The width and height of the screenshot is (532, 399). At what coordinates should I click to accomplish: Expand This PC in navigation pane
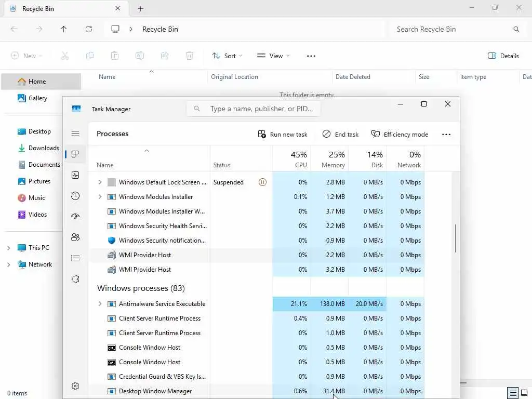(x=8, y=248)
